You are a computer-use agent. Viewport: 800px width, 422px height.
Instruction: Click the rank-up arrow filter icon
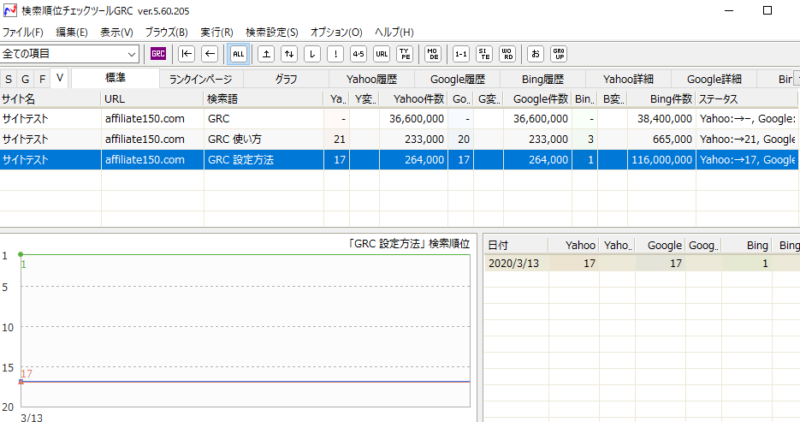click(x=266, y=54)
